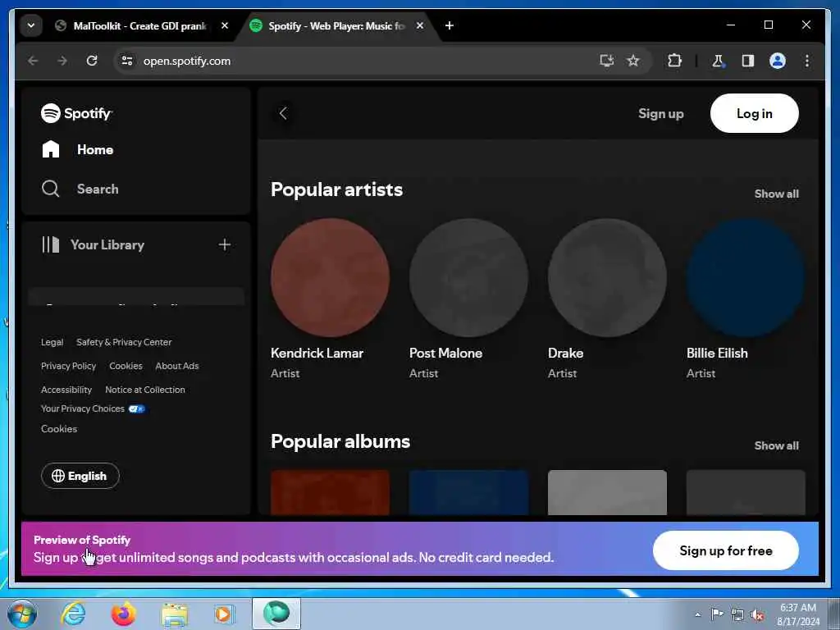Viewport: 840px width, 630px height.
Task: Open the Kendrick Lamar artist image
Action: (x=330, y=277)
